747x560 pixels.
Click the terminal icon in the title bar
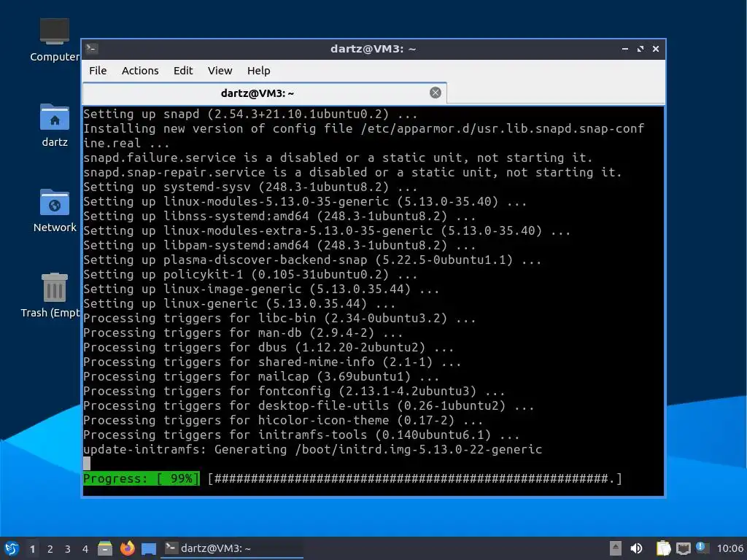point(92,49)
